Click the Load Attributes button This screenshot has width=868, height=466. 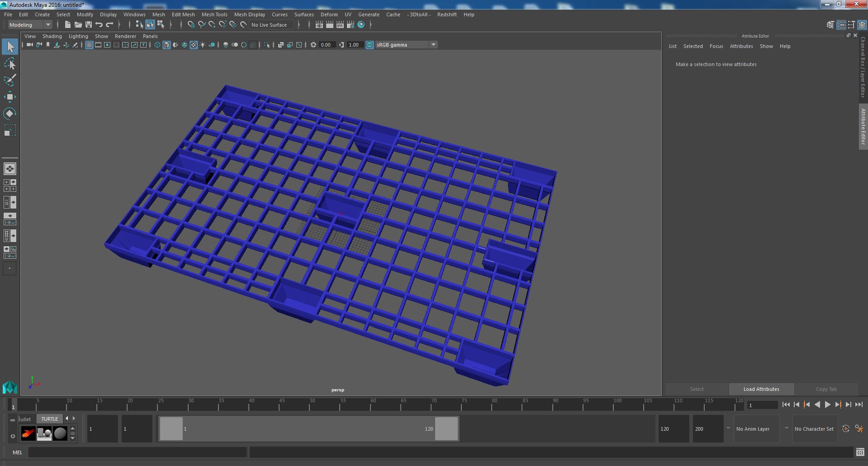761,389
